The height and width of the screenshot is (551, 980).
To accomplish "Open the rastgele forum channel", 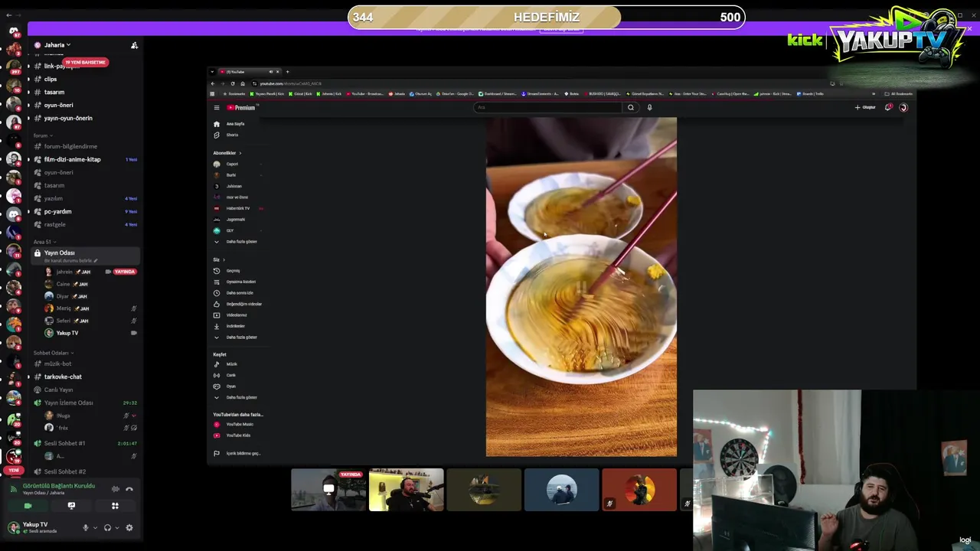I will tap(54, 224).
